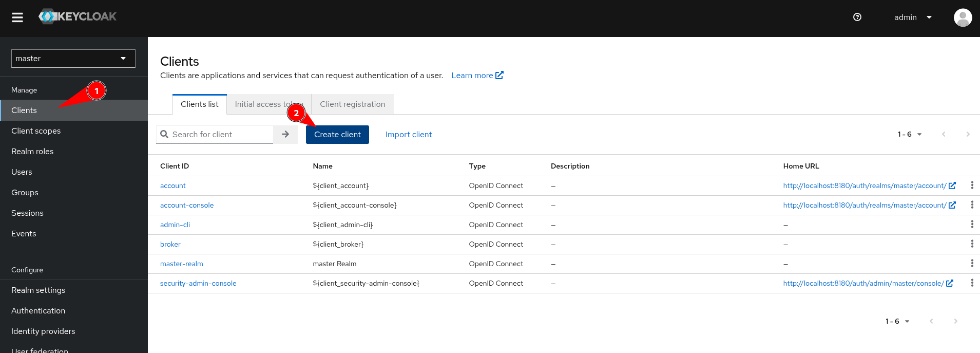Click the Type column header
Screen dimensions: 980x353
(477, 166)
